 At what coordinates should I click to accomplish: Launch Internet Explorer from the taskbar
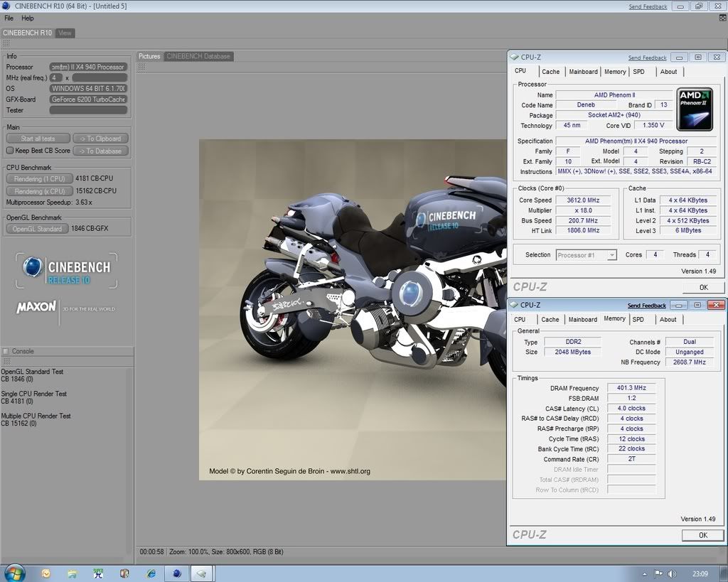[151, 573]
